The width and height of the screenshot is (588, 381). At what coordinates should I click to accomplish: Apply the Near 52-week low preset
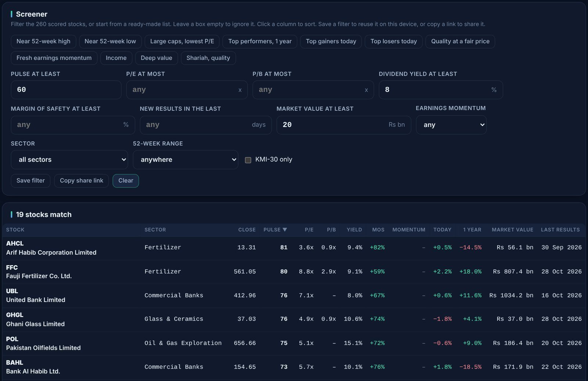(x=110, y=41)
